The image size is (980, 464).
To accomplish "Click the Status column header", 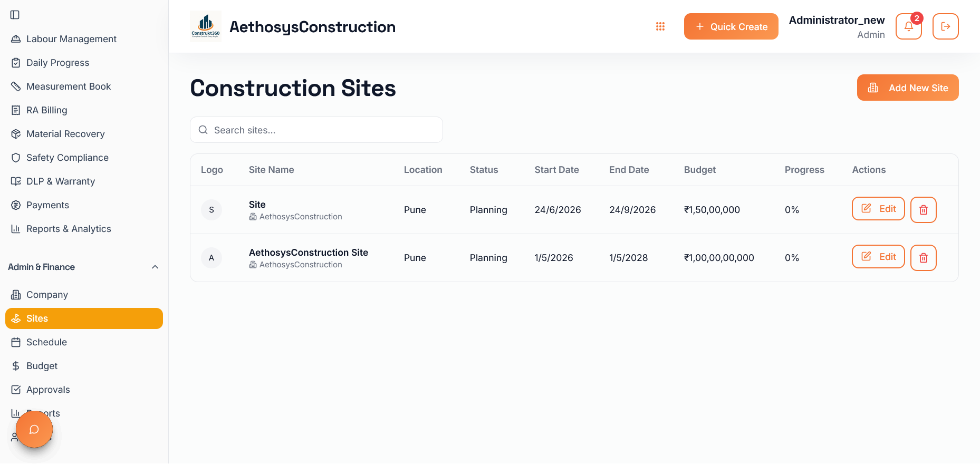I will [x=484, y=170].
